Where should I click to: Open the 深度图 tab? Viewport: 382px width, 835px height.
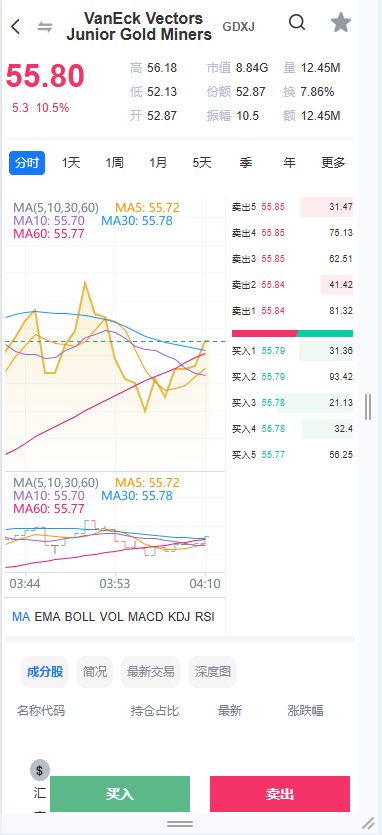(x=213, y=672)
